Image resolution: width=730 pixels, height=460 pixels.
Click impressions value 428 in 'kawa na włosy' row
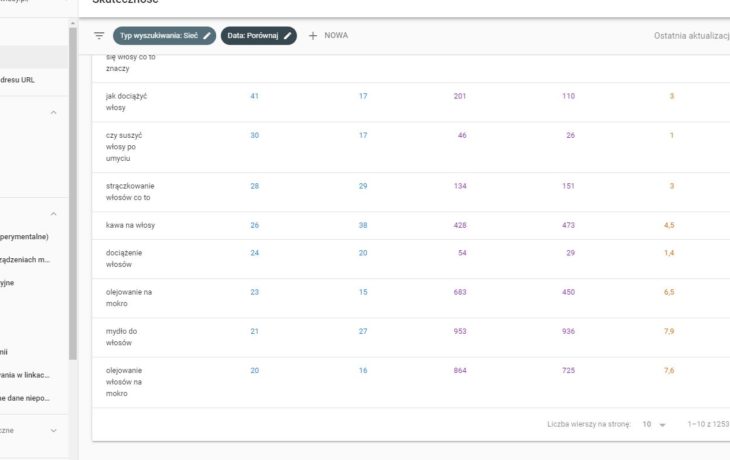tap(460, 225)
